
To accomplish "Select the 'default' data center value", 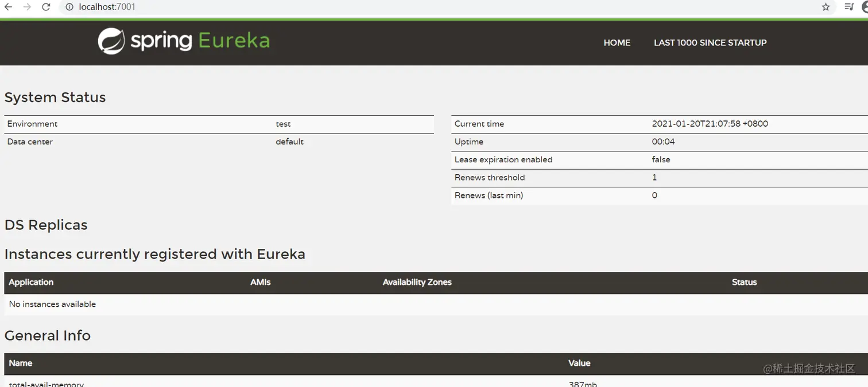I will (289, 142).
